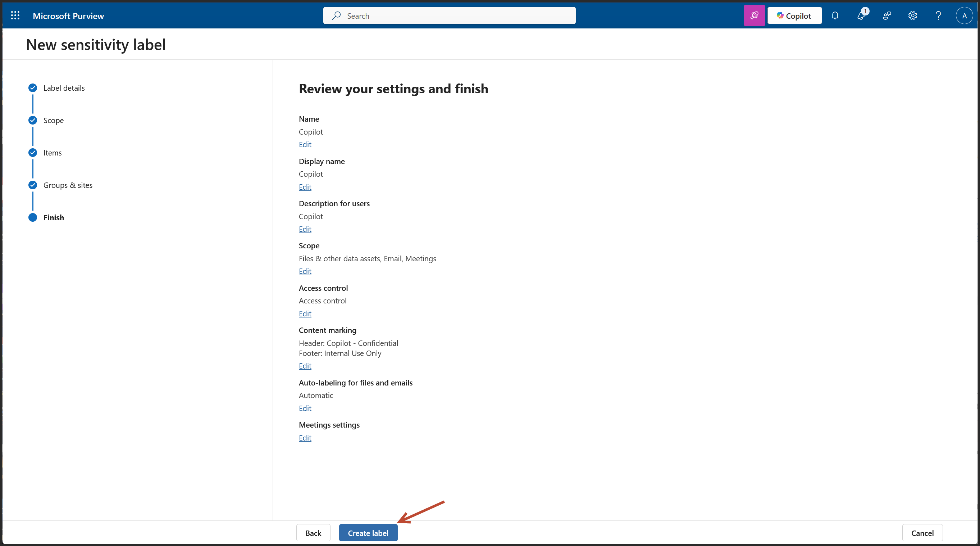Click the what's new icon with badge

(x=861, y=15)
